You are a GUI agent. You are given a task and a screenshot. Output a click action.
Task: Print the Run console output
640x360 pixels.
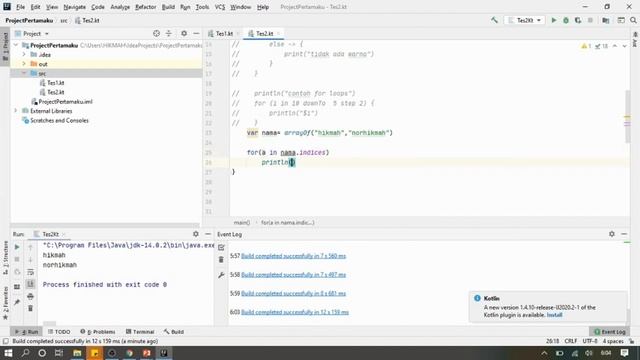click(30, 296)
